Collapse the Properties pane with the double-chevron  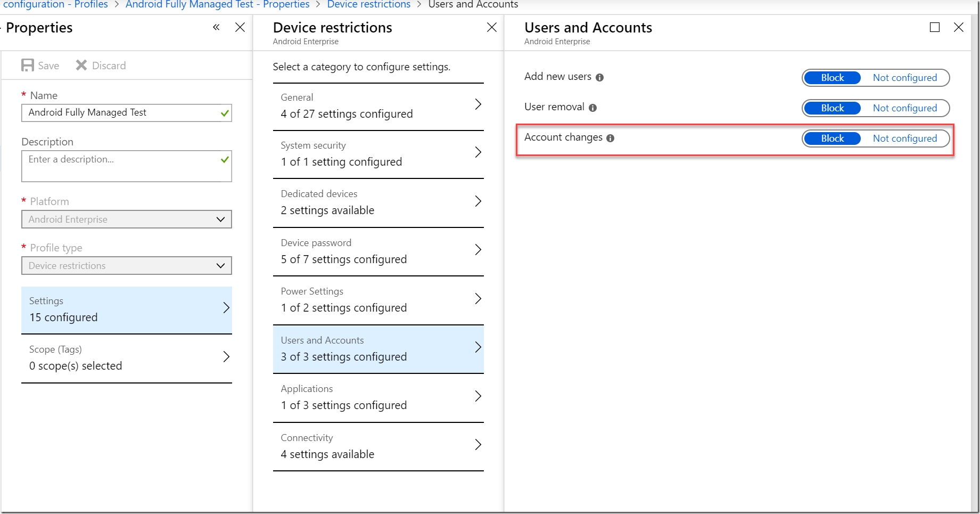click(x=216, y=27)
